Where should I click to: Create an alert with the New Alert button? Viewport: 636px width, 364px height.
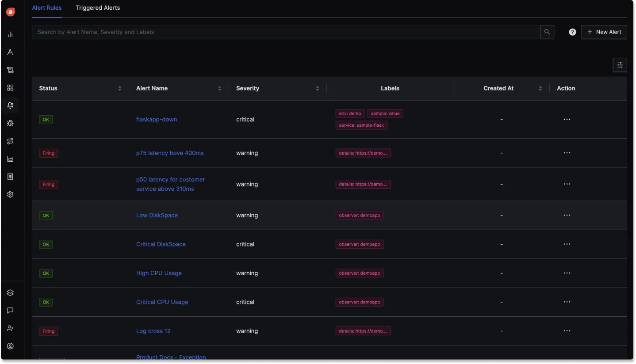click(x=604, y=32)
